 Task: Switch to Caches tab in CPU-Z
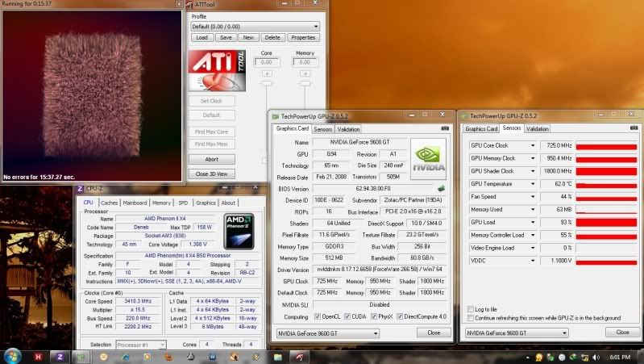click(110, 203)
